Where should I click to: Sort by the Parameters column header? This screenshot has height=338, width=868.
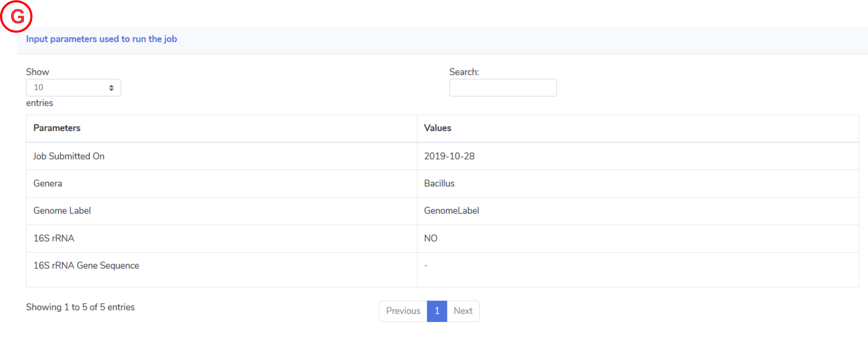221,128
